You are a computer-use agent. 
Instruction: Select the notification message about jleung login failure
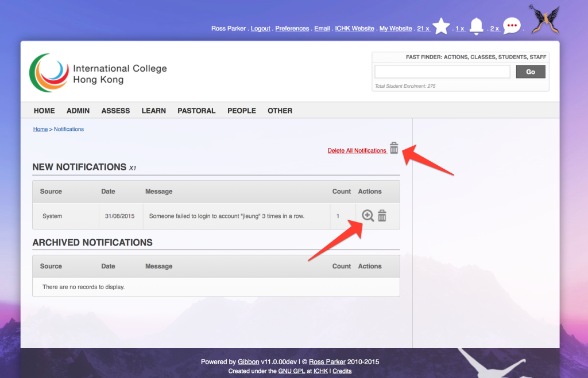(x=226, y=216)
